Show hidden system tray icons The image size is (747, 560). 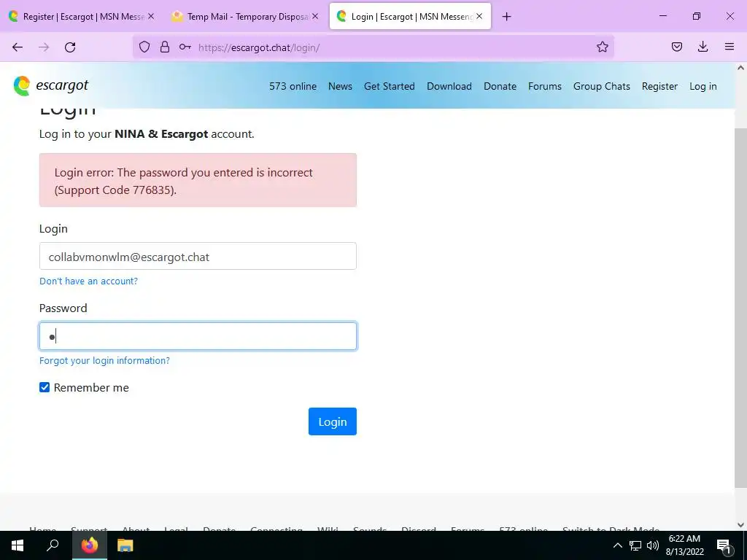(x=617, y=545)
